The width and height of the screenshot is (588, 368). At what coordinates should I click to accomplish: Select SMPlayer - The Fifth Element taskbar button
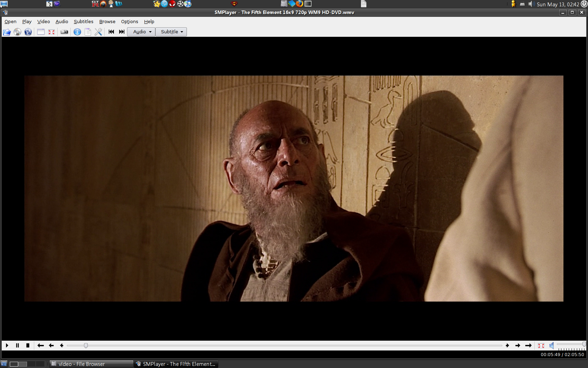176,364
